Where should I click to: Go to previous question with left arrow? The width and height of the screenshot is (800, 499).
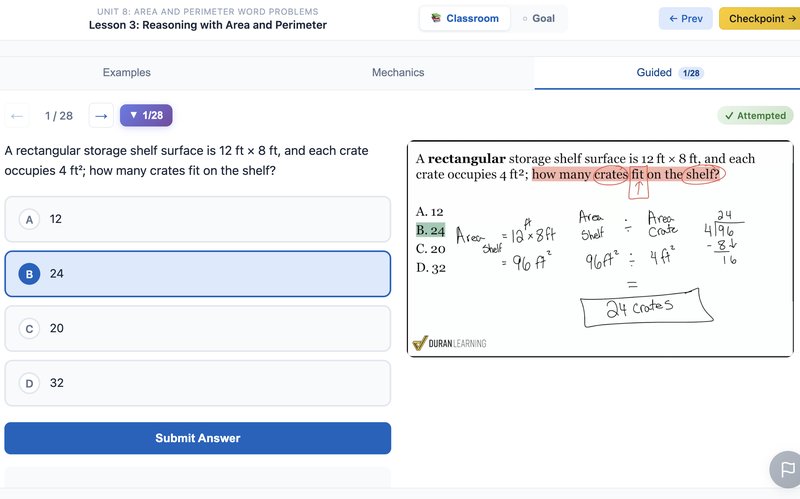pos(17,116)
